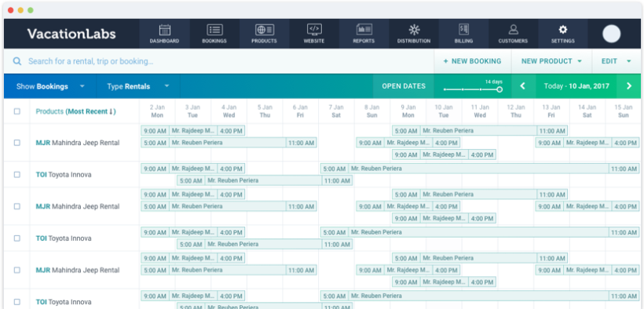Click the VacationLabs logo

[71, 34]
